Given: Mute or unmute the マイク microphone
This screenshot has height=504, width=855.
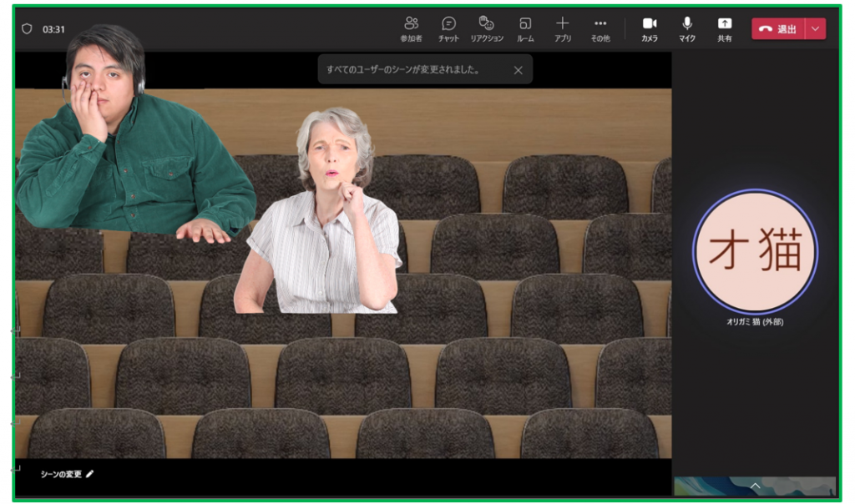Looking at the screenshot, I should (687, 28).
